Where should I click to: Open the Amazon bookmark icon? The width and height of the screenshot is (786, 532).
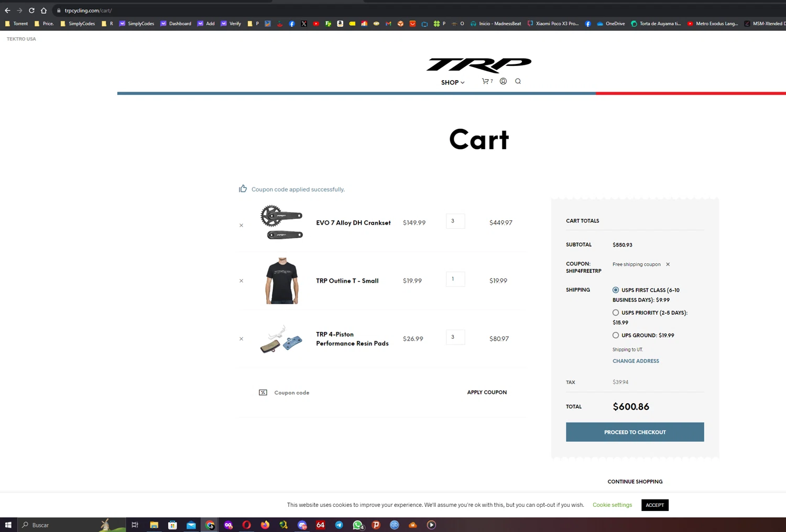pyautogui.click(x=340, y=24)
